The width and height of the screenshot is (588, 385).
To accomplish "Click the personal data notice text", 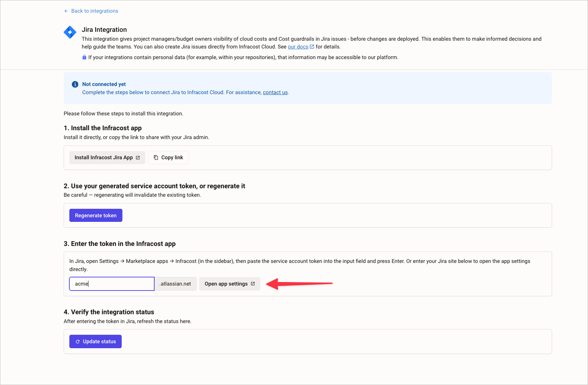I will [243, 57].
